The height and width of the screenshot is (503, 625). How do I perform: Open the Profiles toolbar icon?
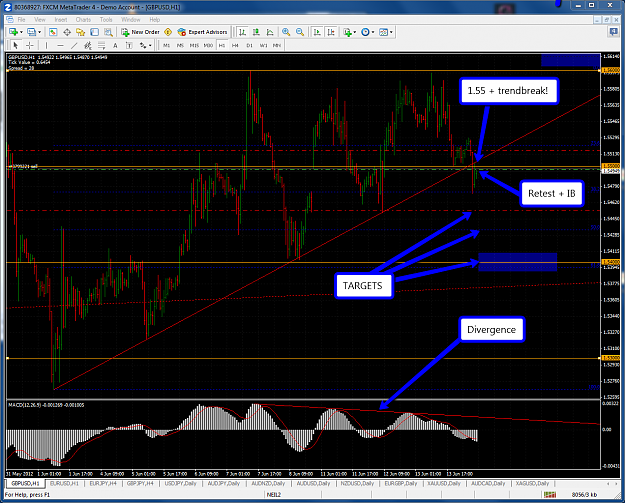(x=31, y=32)
